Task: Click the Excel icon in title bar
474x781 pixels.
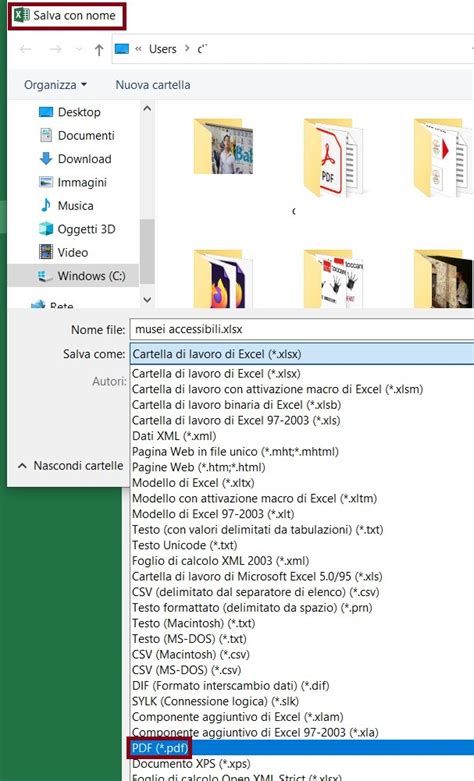Action: click(21, 15)
